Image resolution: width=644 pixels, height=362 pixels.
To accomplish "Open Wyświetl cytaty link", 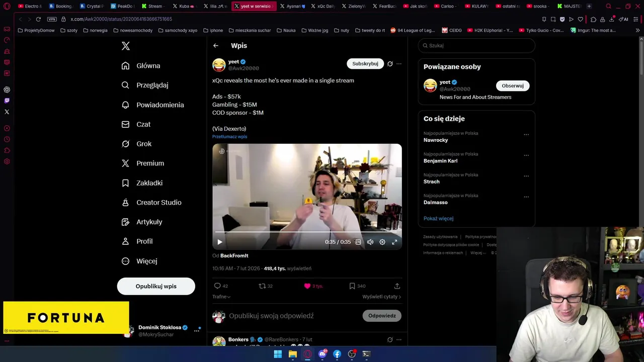I will point(381,297).
